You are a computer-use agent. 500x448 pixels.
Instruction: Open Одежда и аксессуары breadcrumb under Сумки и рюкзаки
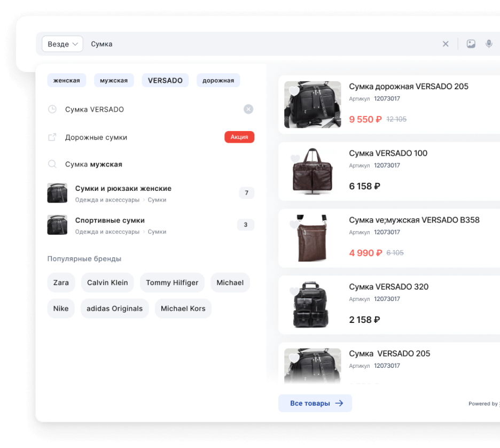coord(107,200)
